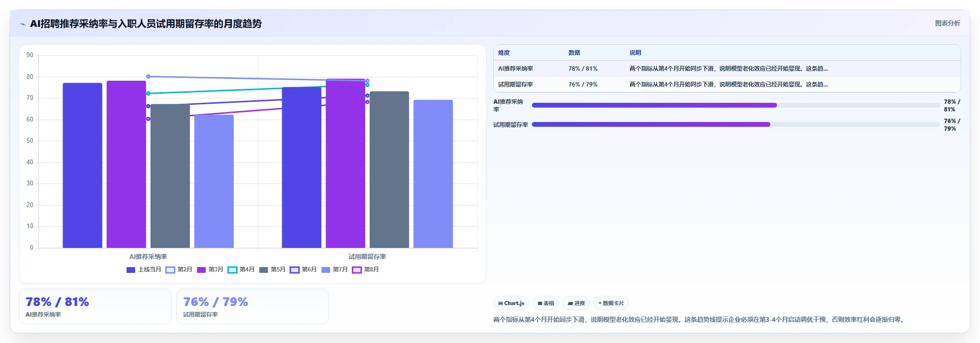
Task: Select the AI推荐采纳率 table row
Action: 727,69
